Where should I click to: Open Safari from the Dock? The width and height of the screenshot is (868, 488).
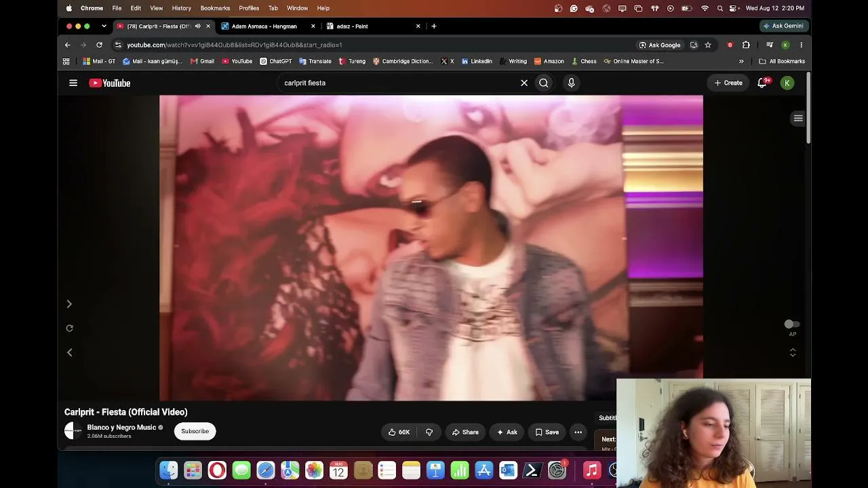[x=266, y=470]
